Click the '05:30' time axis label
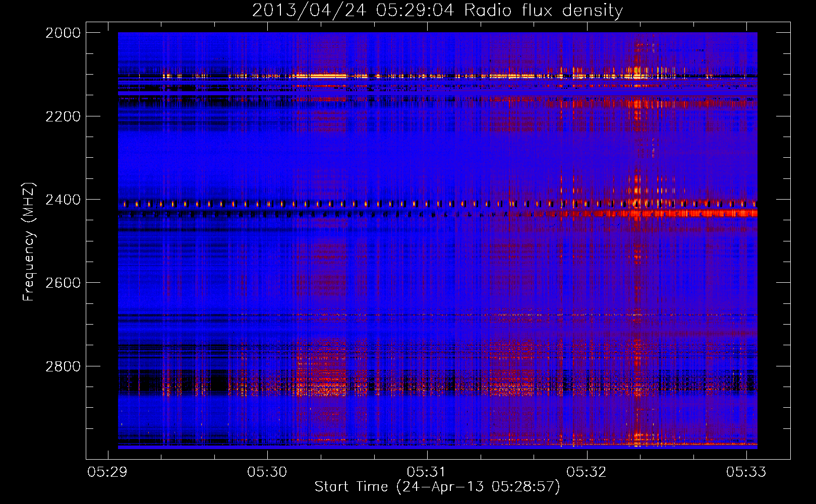This screenshot has height=504, width=816. pos(267,472)
